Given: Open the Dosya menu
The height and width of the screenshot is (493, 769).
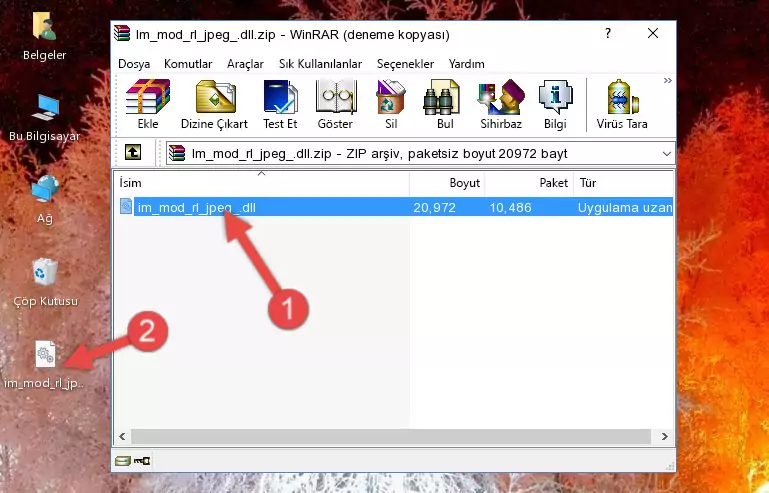Looking at the screenshot, I should point(134,64).
